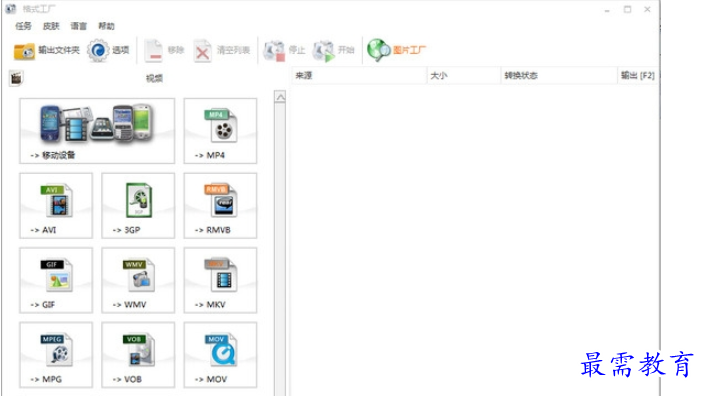Choose convert to MKV
702x396 pixels.
coord(220,280)
